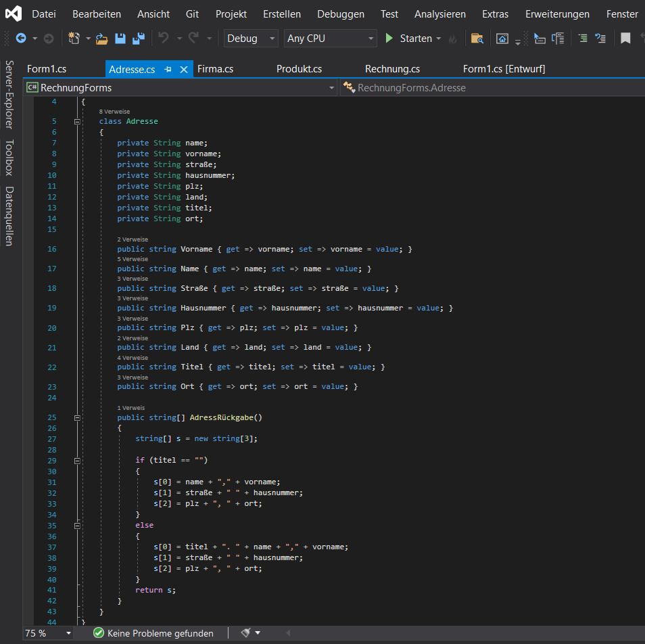645x644 pixels.
Task: Click the class icon beside RechnungForms.Adresse
Action: [x=350, y=87]
